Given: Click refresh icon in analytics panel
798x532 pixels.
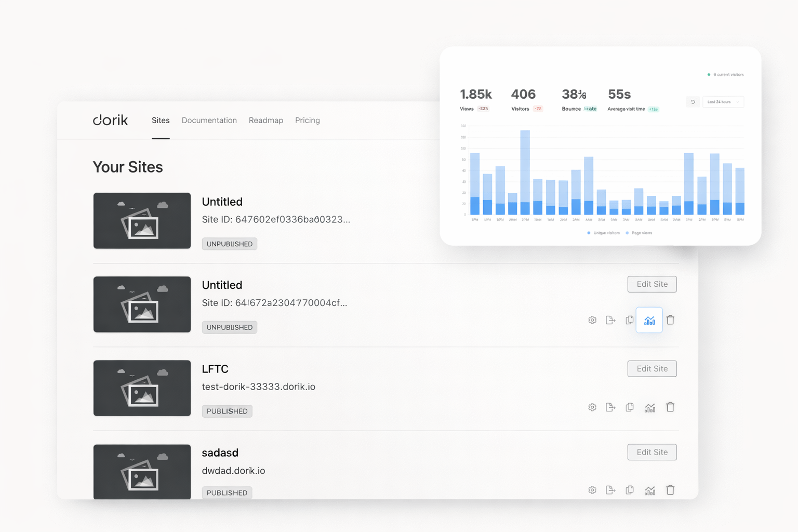Looking at the screenshot, I should [693, 102].
